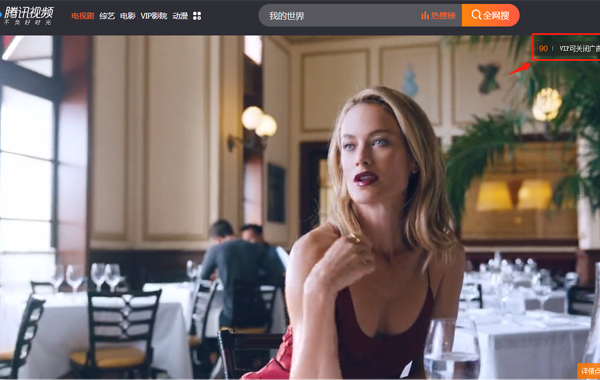This screenshot has height=380, width=600.
Task: Click the separator between 90 and VIP text
Action: coord(553,49)
